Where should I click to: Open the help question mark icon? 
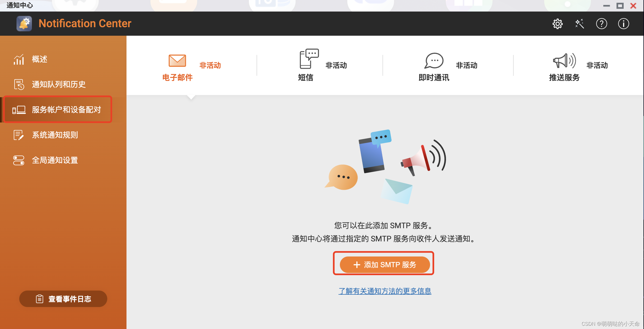point(601,24)
